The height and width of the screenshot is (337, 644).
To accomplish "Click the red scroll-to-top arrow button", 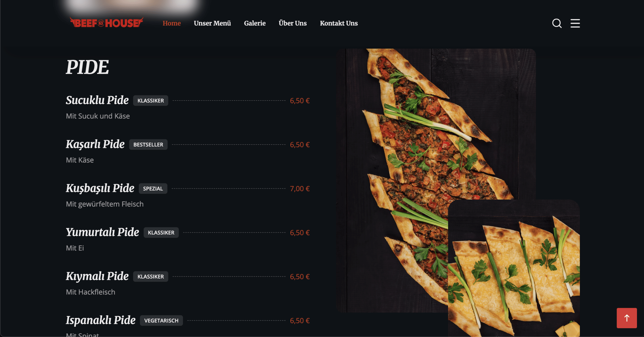I will coord(627,318).
